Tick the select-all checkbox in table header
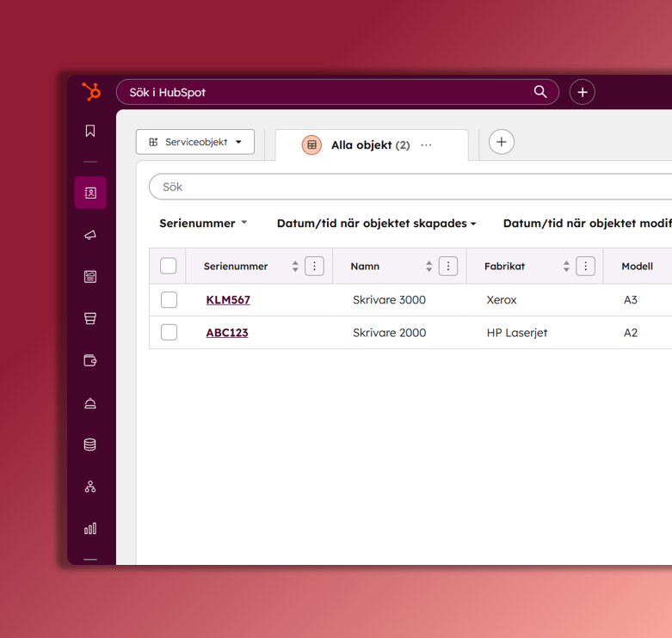Screen dimensions: 672x638 [168, 266]
